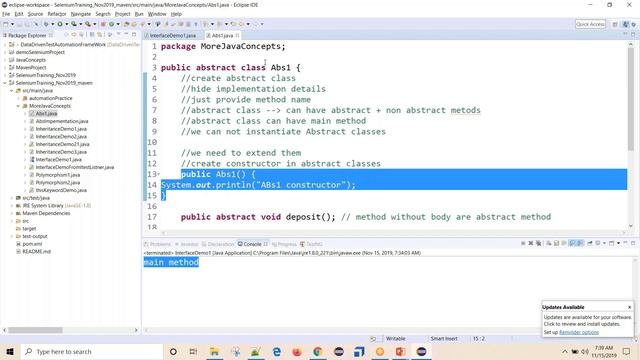Viewport: 640px width, 360px height.
Task: Click the Debug bug toolbar icon
Action: click(x=46, y=24)
